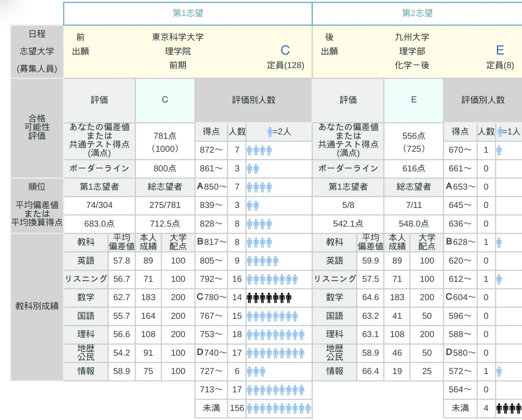Click the person icons in the 839〜 row
The height and width of the screenshot is (420, 522).
(253, 206)
